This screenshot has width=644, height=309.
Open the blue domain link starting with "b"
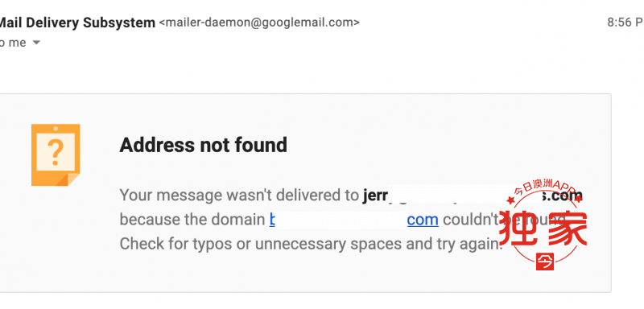272,220
